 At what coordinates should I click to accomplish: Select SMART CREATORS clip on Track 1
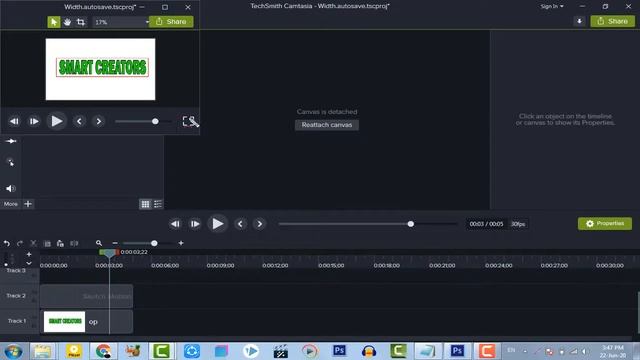[x=87, y=322]
